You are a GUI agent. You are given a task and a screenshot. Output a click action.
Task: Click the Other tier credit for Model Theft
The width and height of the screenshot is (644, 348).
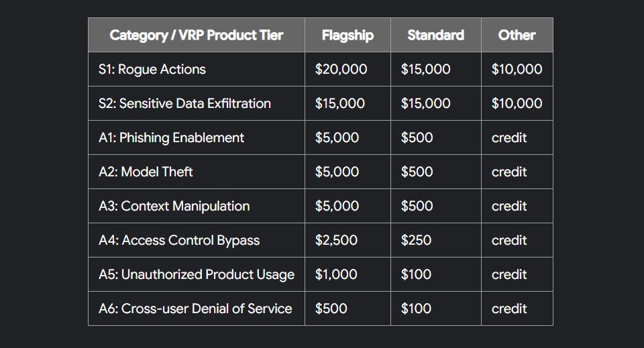[x=509, y=172]
